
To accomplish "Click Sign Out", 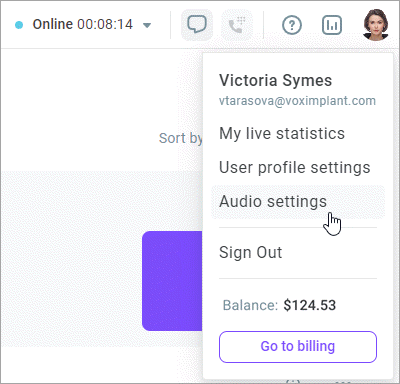I will click(x=250, y=252).
